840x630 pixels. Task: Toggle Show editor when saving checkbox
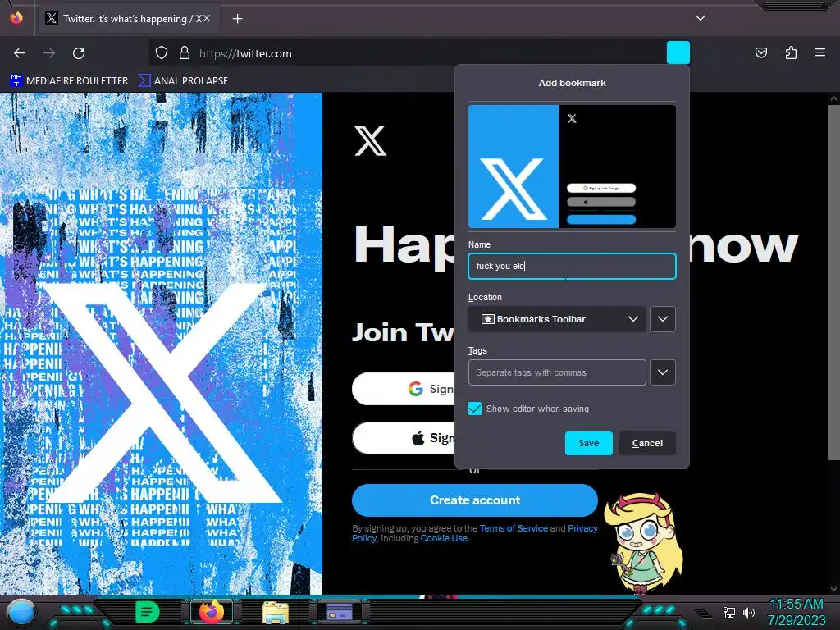click(475, 409)
